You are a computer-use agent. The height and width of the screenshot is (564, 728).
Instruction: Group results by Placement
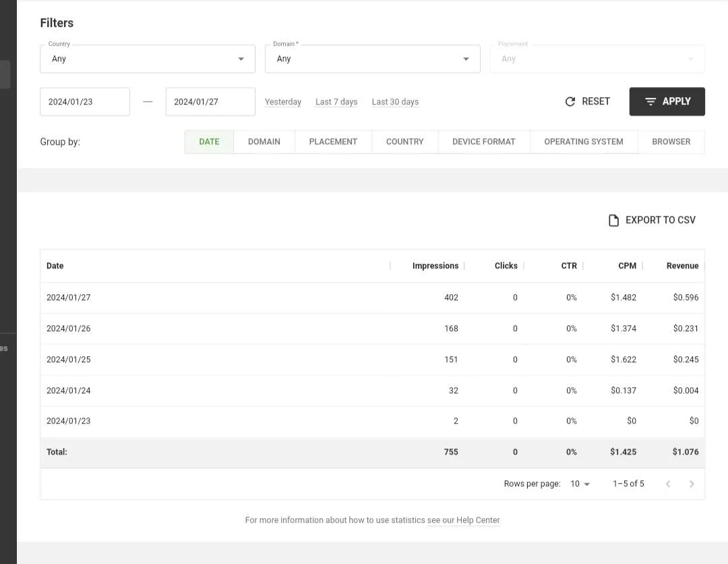point(333,142)
